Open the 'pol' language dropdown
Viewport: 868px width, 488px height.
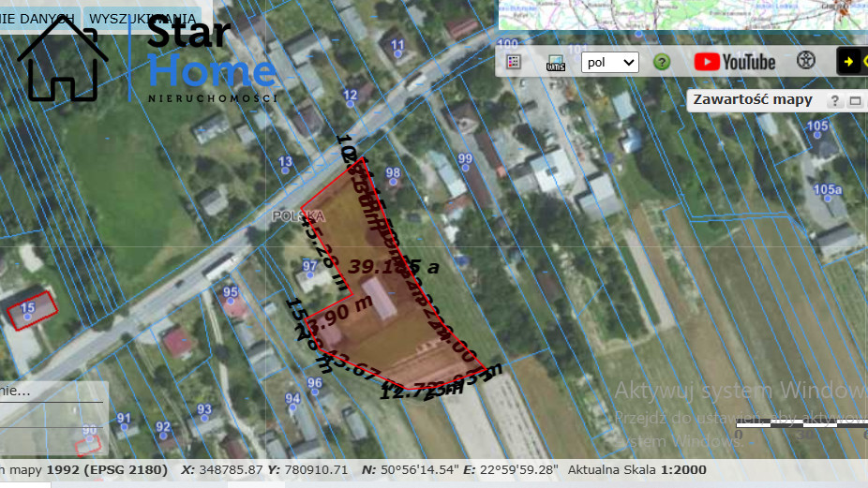pyautogui.click(x=610, y=63)
